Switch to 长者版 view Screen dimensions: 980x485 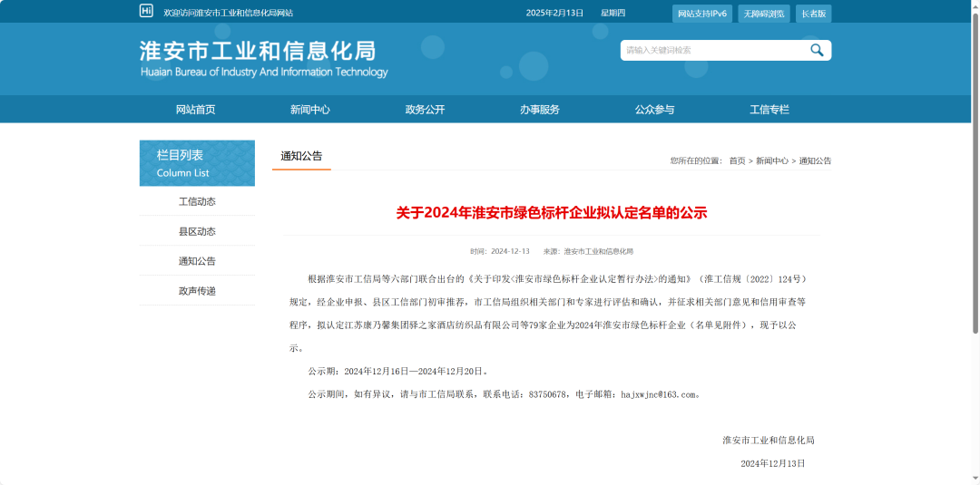pos(813,13)
